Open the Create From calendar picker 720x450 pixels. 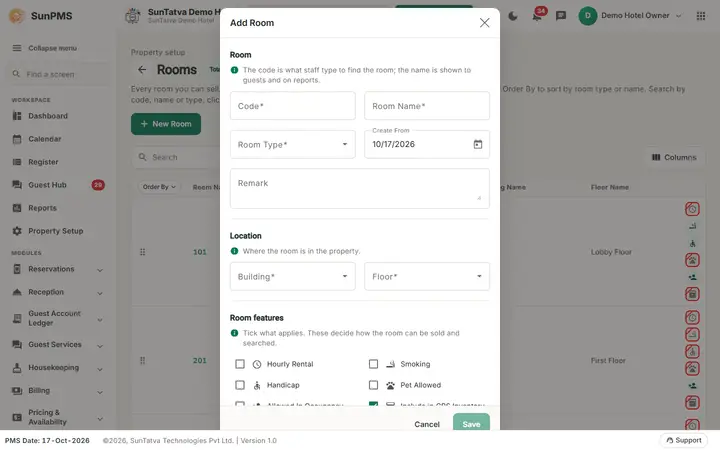point(478,145)
